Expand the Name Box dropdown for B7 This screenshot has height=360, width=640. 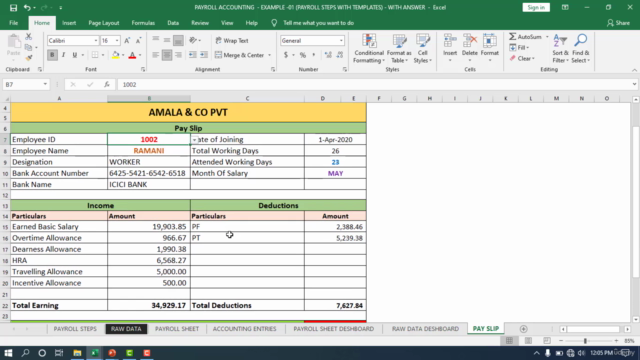pyautogui.click(x=45, y=84)
